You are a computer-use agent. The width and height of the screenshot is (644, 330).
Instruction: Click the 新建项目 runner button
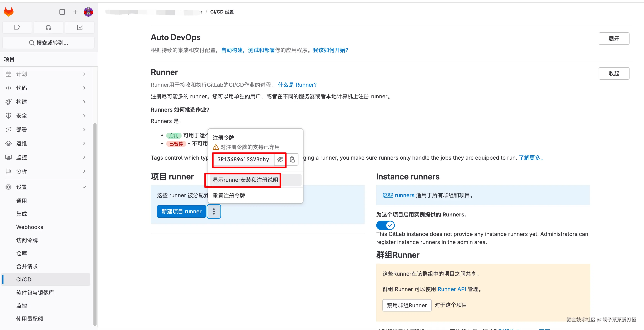click(181, 211)
